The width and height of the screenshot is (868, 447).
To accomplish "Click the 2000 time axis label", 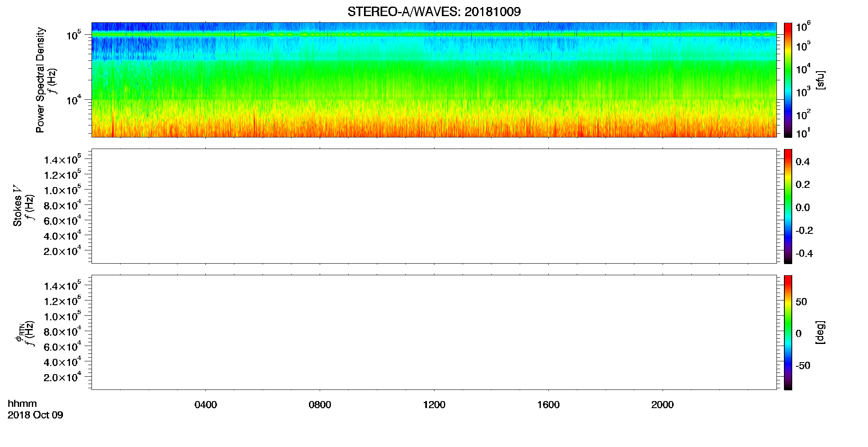I will [663, 405].
